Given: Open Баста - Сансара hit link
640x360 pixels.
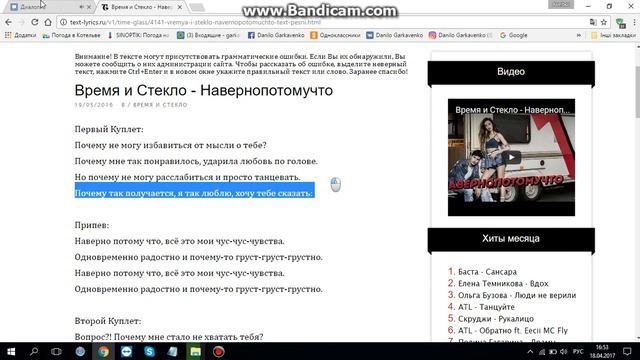Looking at the screenshot, I should click(x=487, y=272).
